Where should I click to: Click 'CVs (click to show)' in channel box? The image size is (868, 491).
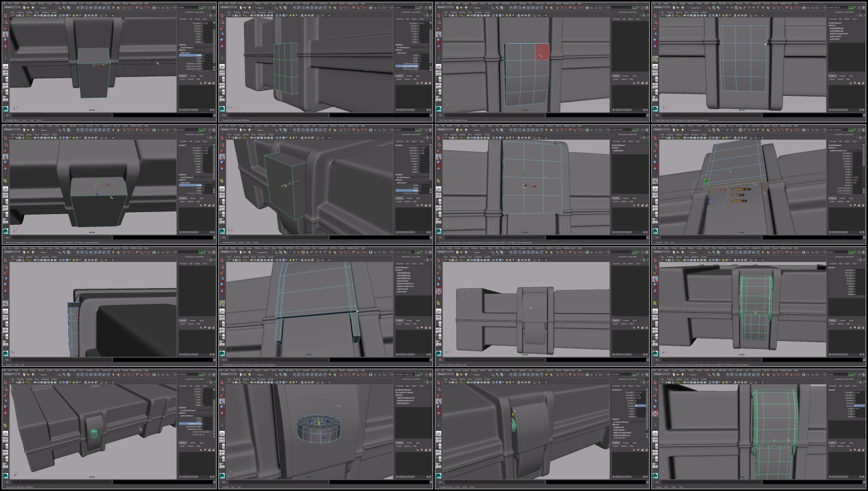(x=404, y=393)
